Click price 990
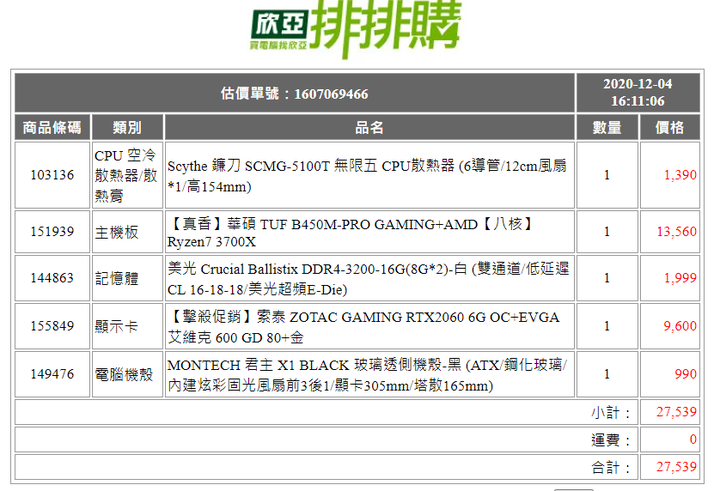The width and height of the screenshot is (720, 491). [x=686, y=374]
